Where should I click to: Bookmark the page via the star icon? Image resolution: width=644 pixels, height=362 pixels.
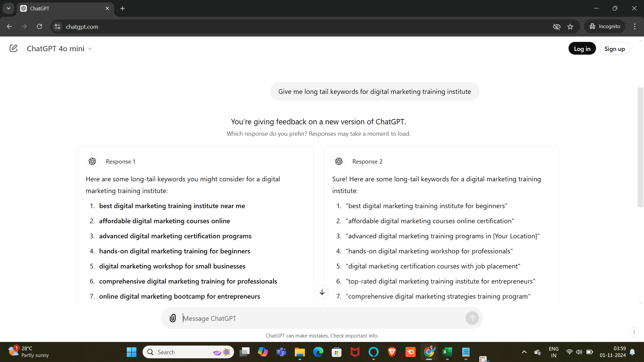570,26
